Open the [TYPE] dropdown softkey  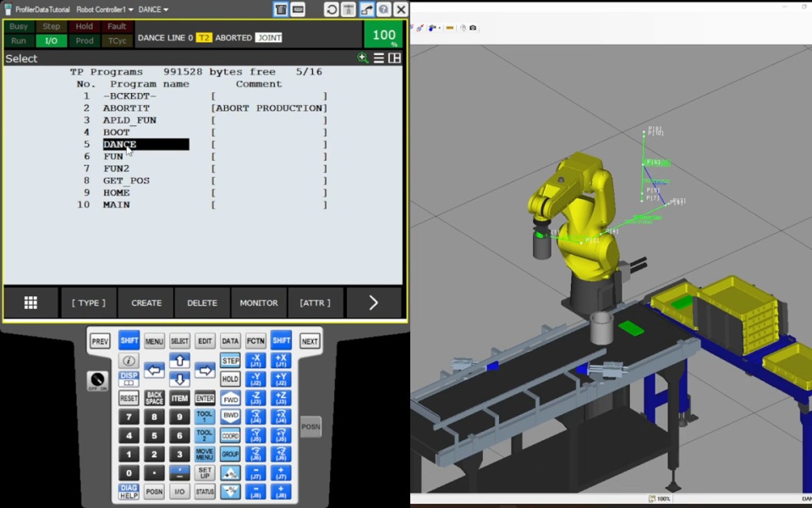click(88, 302)
